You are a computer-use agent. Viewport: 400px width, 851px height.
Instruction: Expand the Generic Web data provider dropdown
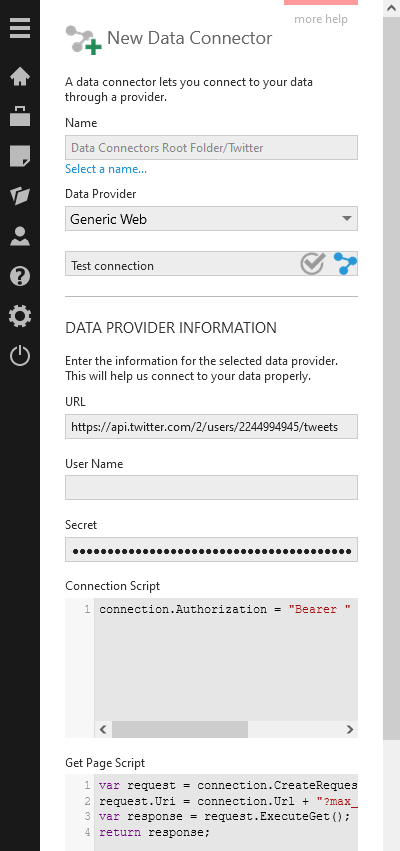[x=211, y=219]
